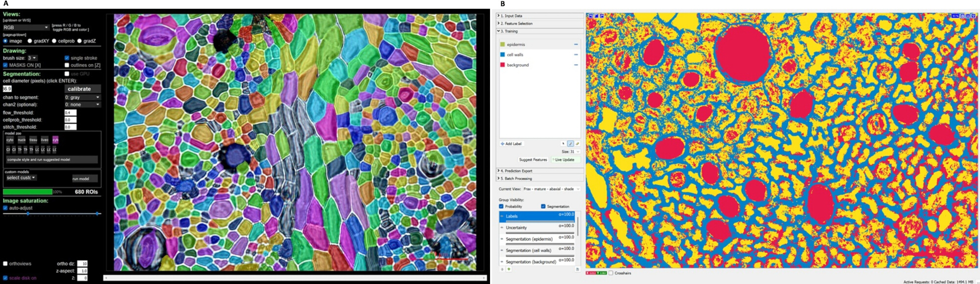This screenshot has width=980, height=284.
Task: Select the nuclei model button in model zoo
Action: [x=22, y=140]
